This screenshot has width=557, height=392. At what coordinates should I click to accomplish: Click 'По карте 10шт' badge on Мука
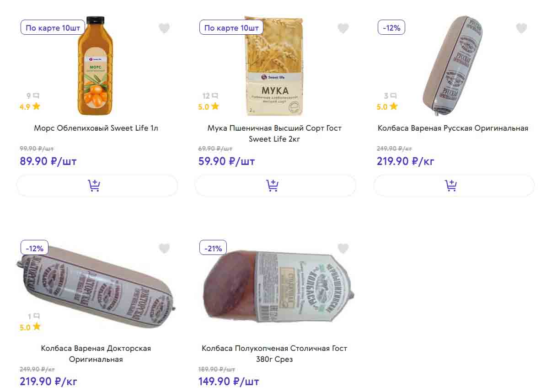tap(231, 28)
